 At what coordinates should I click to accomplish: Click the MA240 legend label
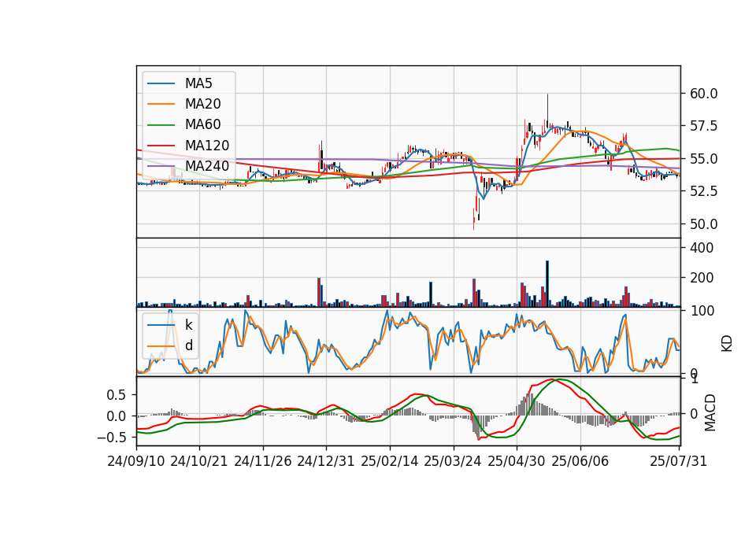coord(207,166)
